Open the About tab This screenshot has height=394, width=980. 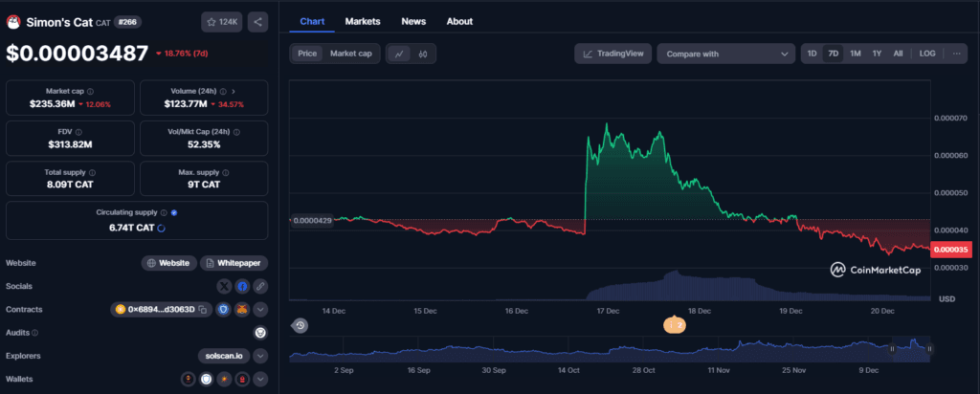click(459, 21)
